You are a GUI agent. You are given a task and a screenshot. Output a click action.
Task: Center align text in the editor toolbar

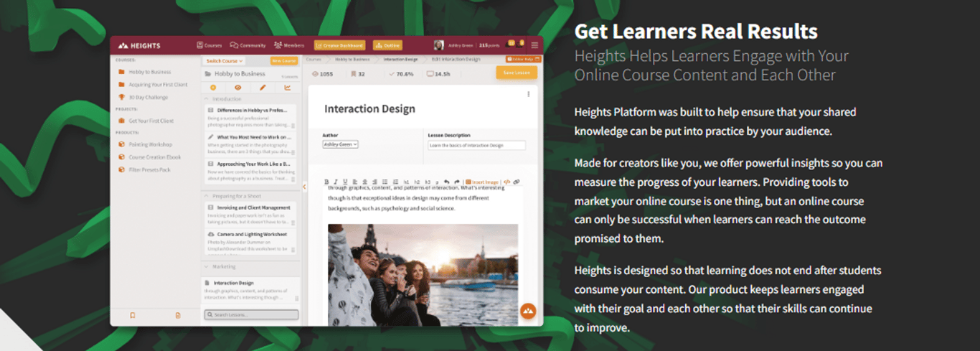pos(365,182)
